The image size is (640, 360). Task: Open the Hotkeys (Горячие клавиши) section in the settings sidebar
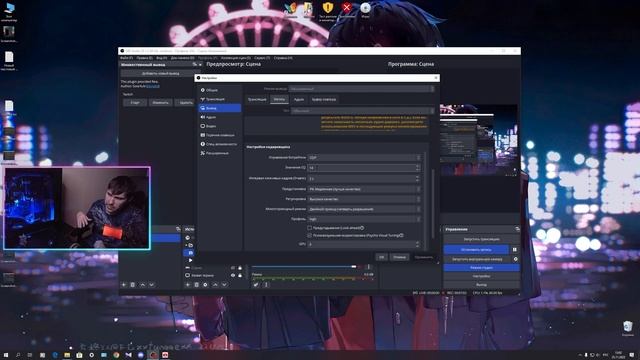pos(220,135)
